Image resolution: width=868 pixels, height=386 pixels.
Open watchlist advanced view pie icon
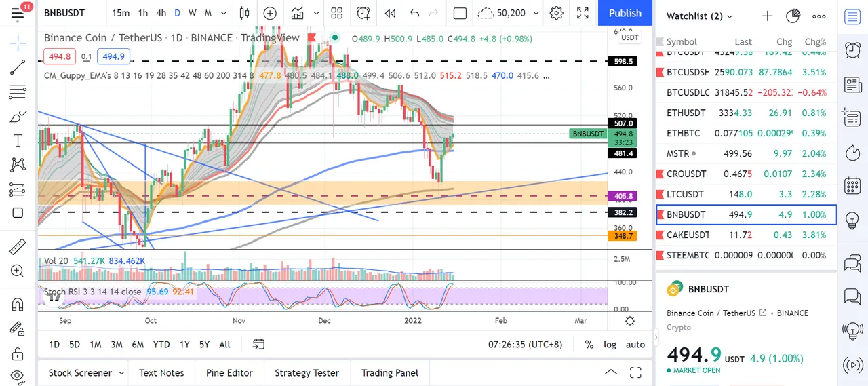tap(793, 16)
